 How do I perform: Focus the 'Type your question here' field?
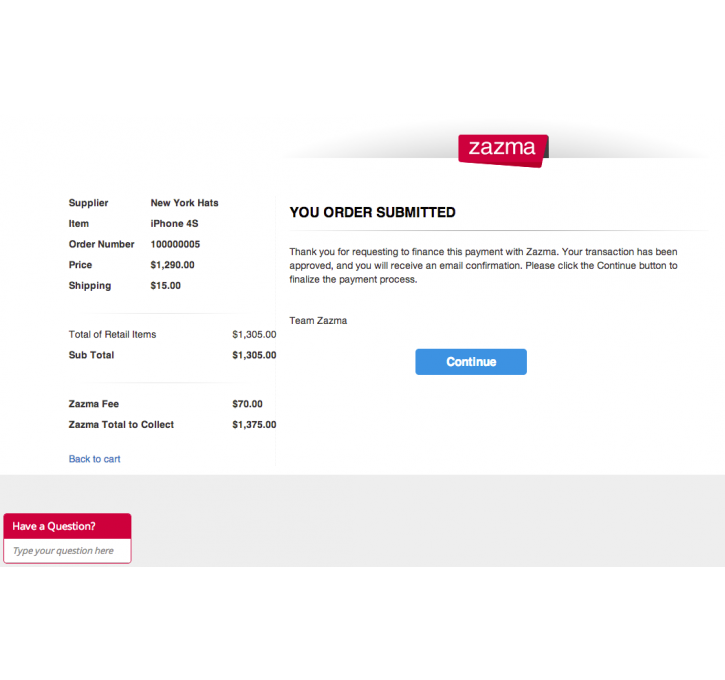pyautogui.click(x=68, y=551)
